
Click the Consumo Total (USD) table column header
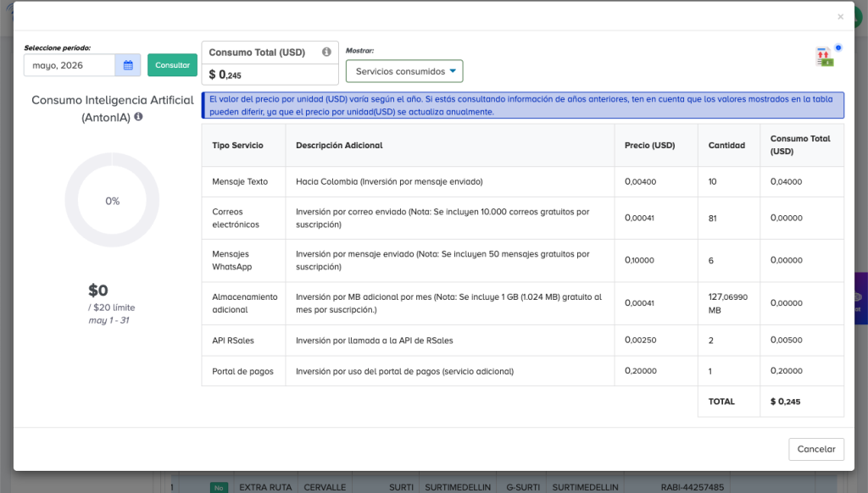pyautogui.click(x=800, y=145)
